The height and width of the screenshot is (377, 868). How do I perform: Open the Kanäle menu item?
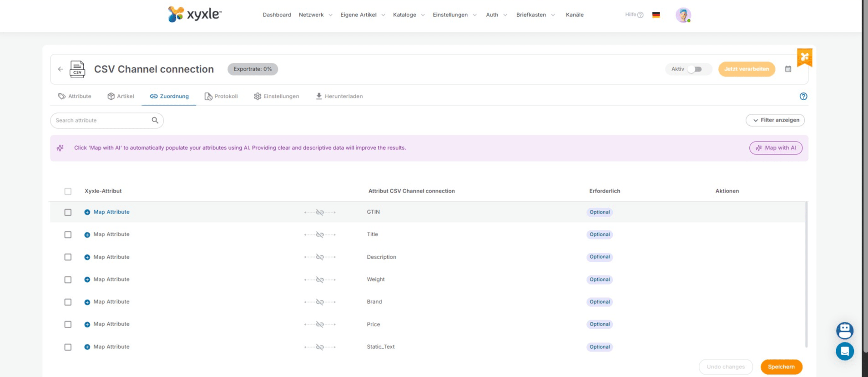[x=575, y=15]
